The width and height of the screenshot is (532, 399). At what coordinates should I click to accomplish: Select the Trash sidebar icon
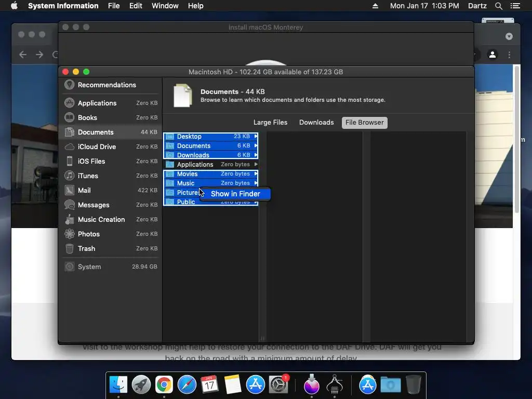click(69, 249)
